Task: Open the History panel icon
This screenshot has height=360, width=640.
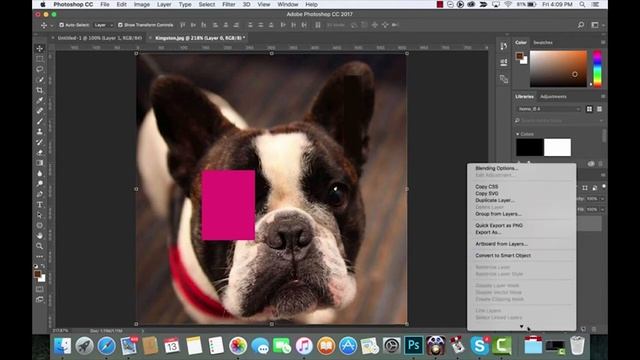Action: click(x=504, y=46)
